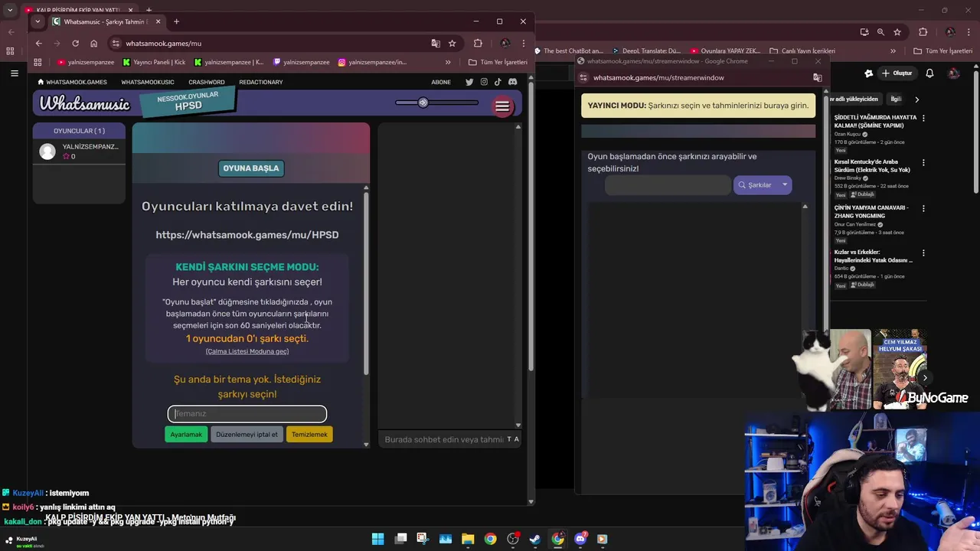Click the OYUNA BAŞLA button
This screenshot has height=551, width=980.
251,168
